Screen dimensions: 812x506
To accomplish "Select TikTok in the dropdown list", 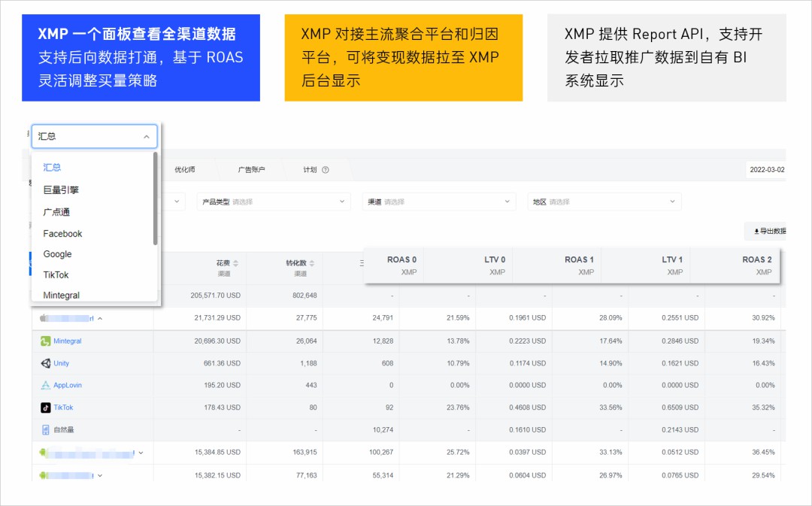I will point(56,275).
